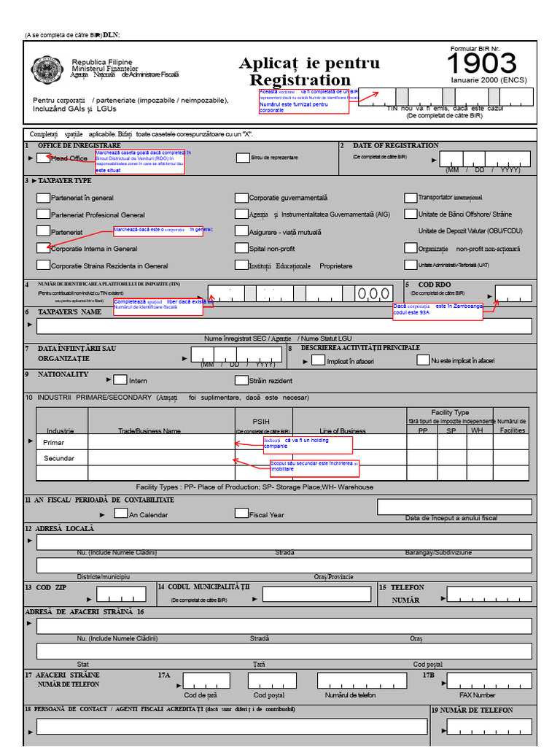
Task: Click the 'TAXPAYER TYPE' section heading
Action: coord(65,181)
